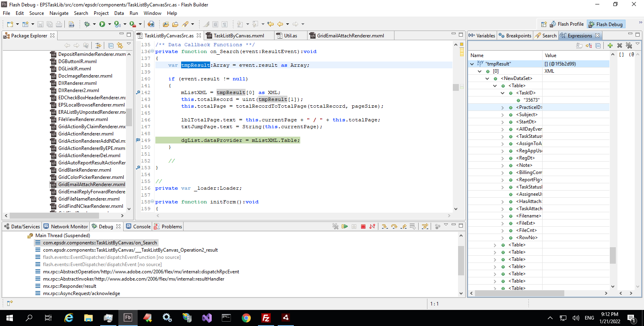644x326 pixels.
Task: Toggle breakpoint marker at line 142
Action: click(x=138, y=92)
